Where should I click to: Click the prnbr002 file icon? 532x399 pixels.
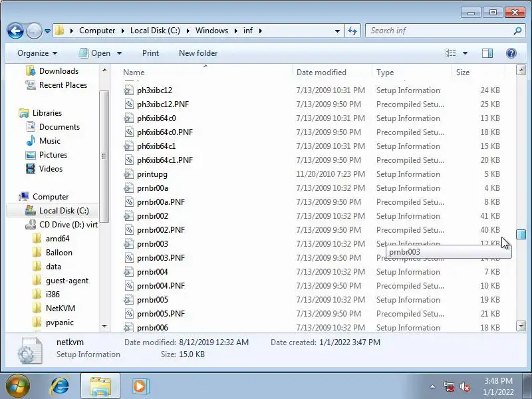point(128,215)
